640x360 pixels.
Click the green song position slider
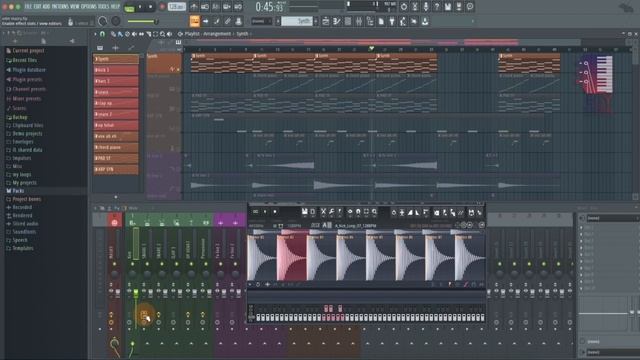142,21
